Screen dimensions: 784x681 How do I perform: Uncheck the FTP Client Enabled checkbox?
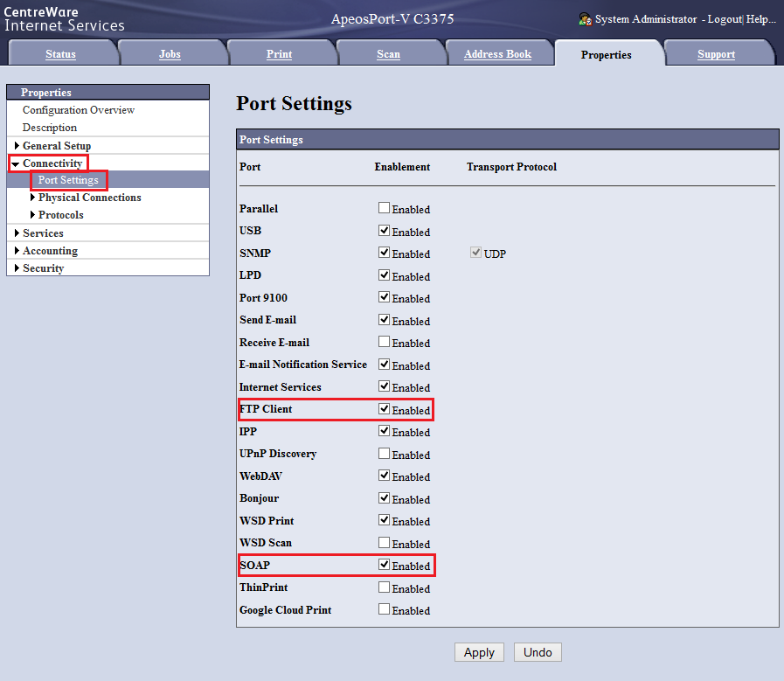384,408
